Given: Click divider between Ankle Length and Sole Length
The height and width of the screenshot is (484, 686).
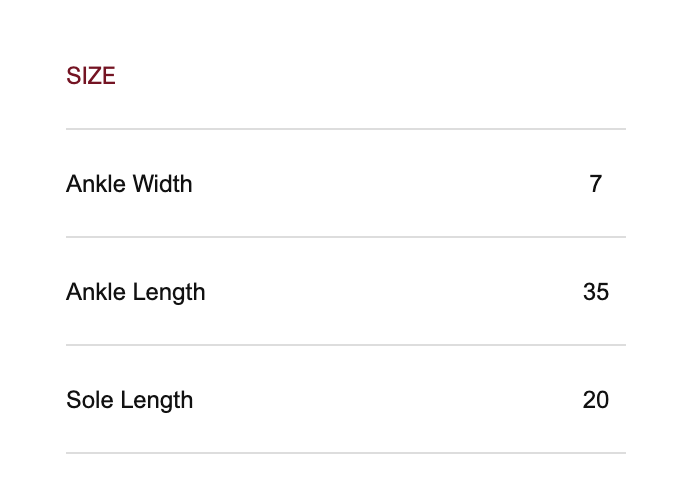Looking at the screenshot, I should pos(345,345).
